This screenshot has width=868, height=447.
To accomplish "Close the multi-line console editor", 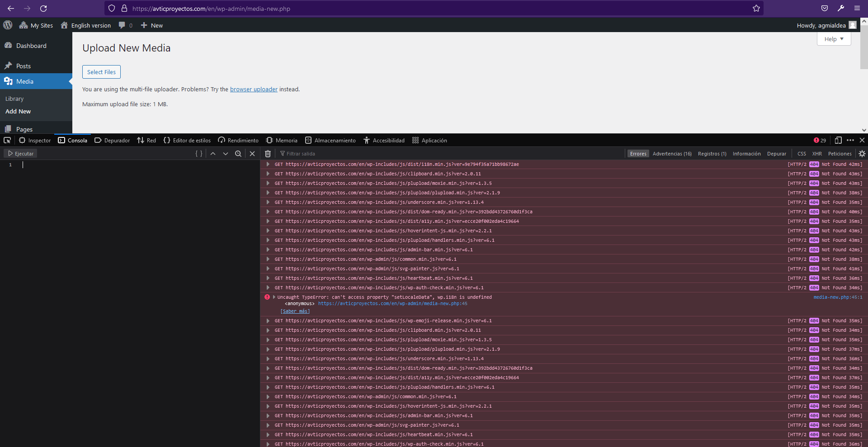I will pos(252,154).
